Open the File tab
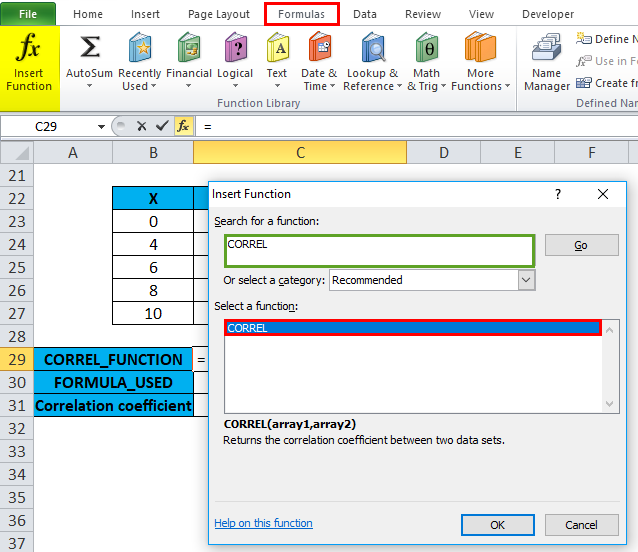 28,14
